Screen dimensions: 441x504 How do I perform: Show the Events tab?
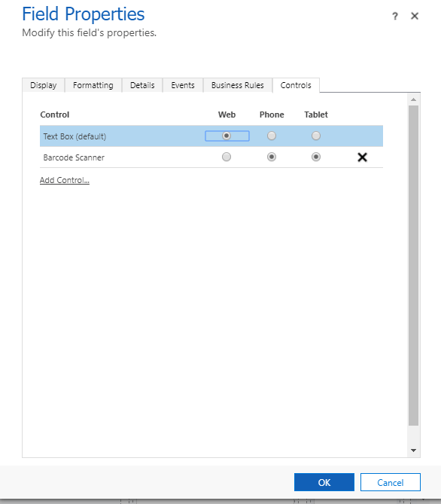pyautogui.click(x=183, y=85)
